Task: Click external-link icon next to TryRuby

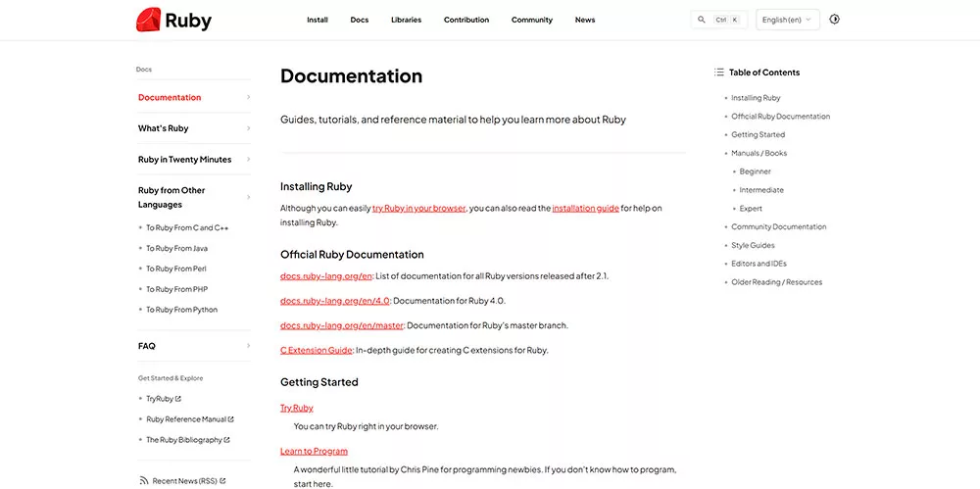Action: click(x=178, y=399)
